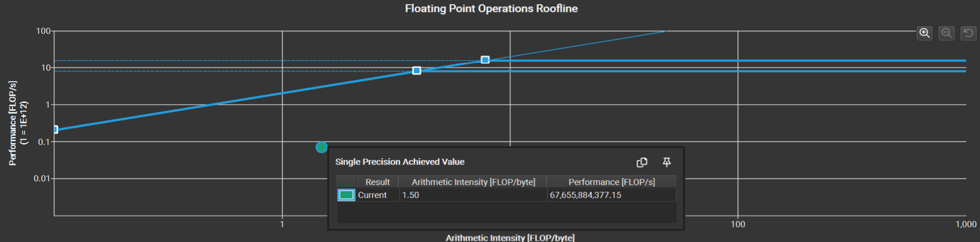Click the upper horizontal peak performance line
The width and height of the screenshot is (980, 242).
tap(726, 61)
